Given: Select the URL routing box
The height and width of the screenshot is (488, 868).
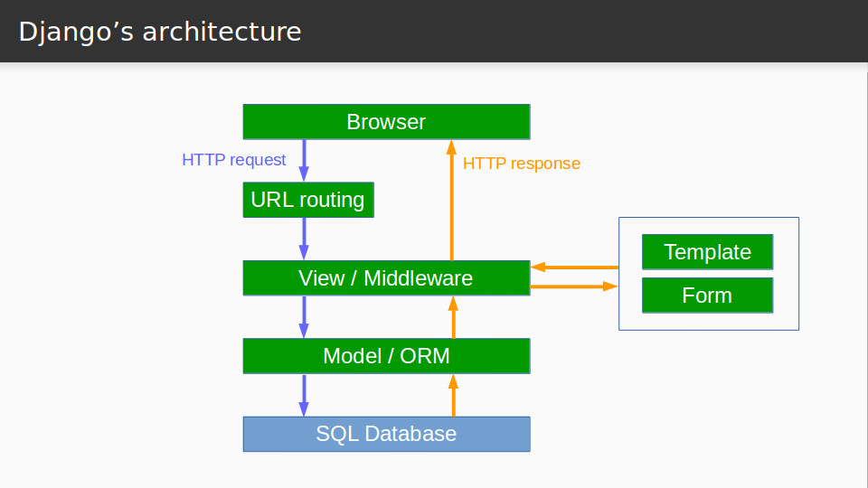Looking at the screenshot, I should coord(307,200).
